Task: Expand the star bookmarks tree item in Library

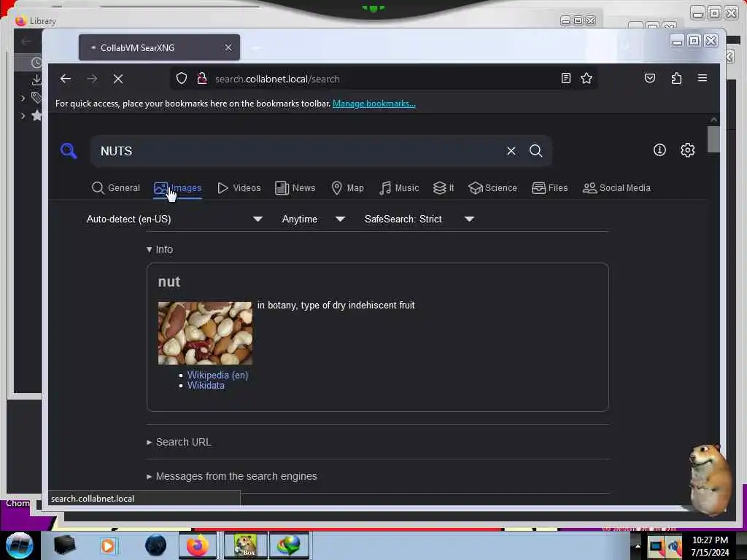Action: pos(23,116)
